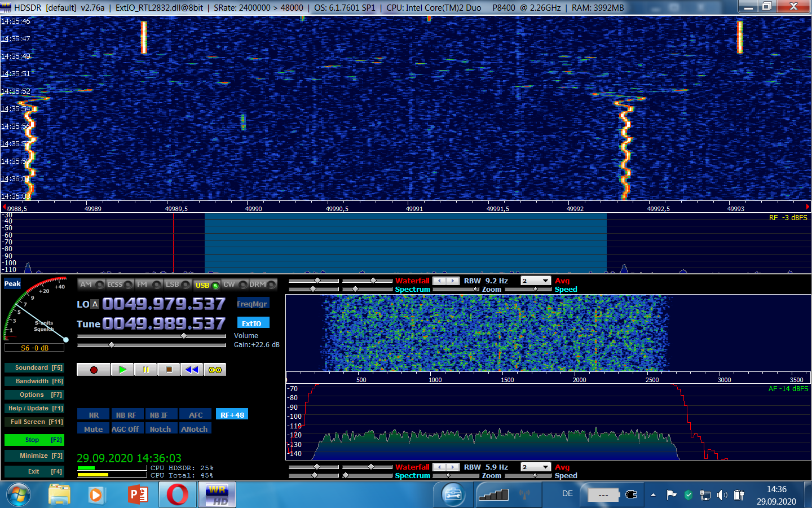Screen dimensions: 812x508
Task: Click the LO A selector button
Action: pos(95,304)
